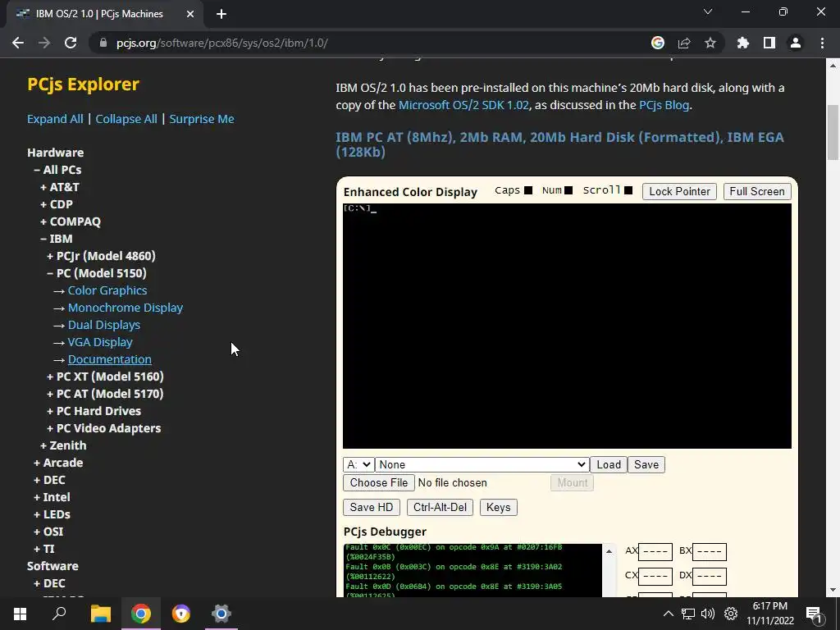The height and width of the screenshot is (630, 840).
Task: Switch emulator to Full Screen
Action: click(x=757, y=191)
